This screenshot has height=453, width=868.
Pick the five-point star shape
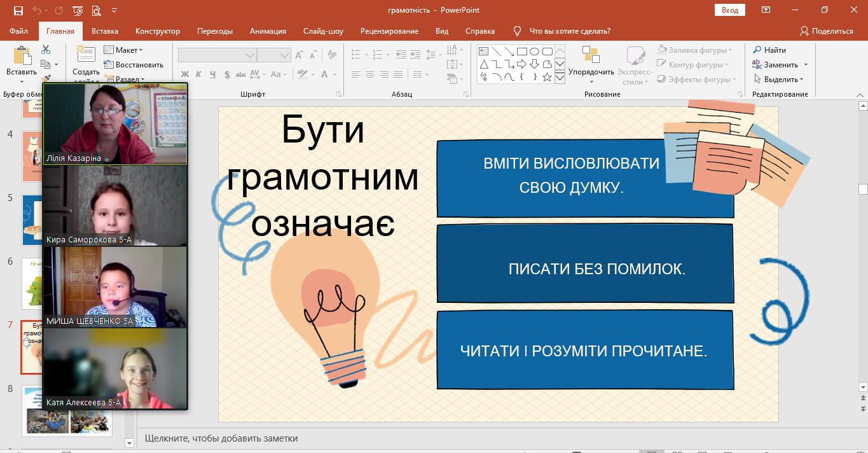click(x=546, y=77)
